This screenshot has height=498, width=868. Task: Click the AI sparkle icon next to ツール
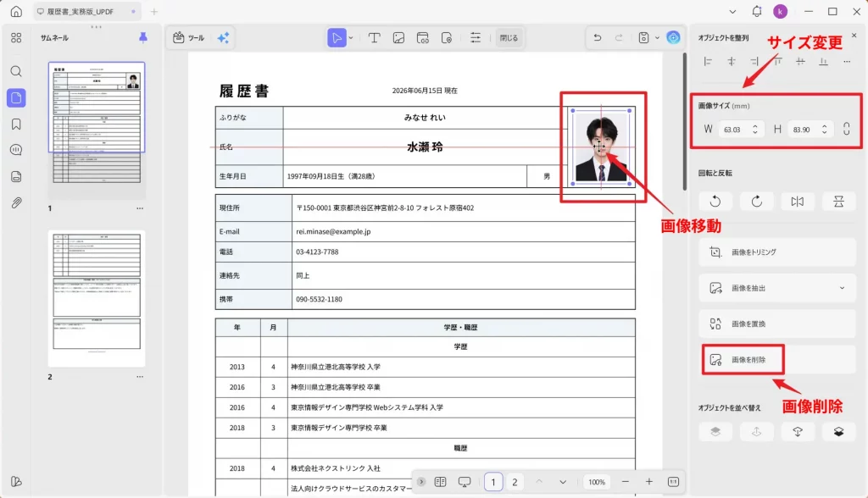click(223, 37)
